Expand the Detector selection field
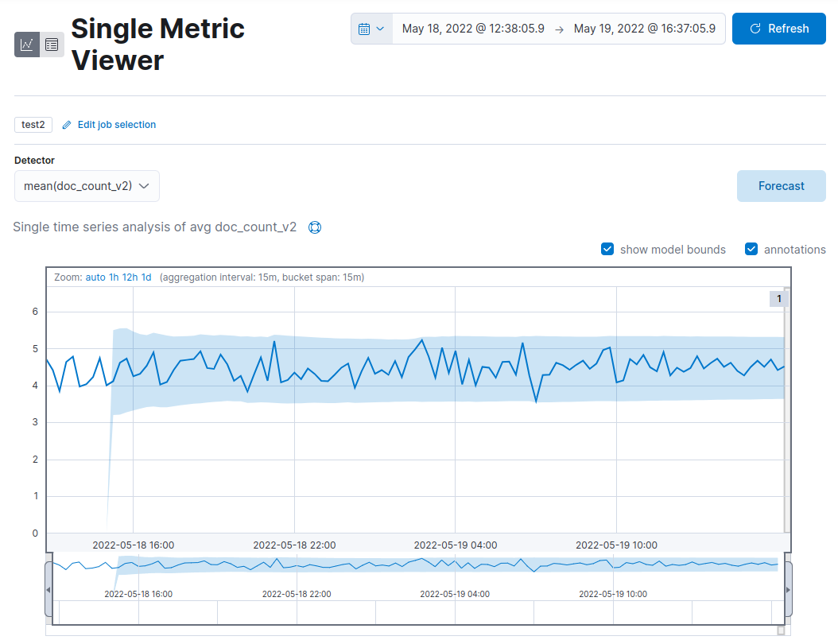This screenshot has width=838, height=644. 143,185
